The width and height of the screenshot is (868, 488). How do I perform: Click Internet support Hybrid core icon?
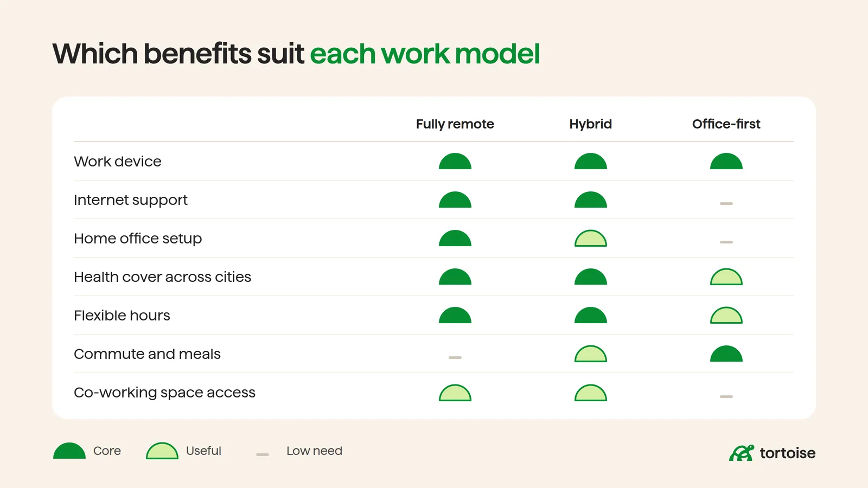[591, 200]
